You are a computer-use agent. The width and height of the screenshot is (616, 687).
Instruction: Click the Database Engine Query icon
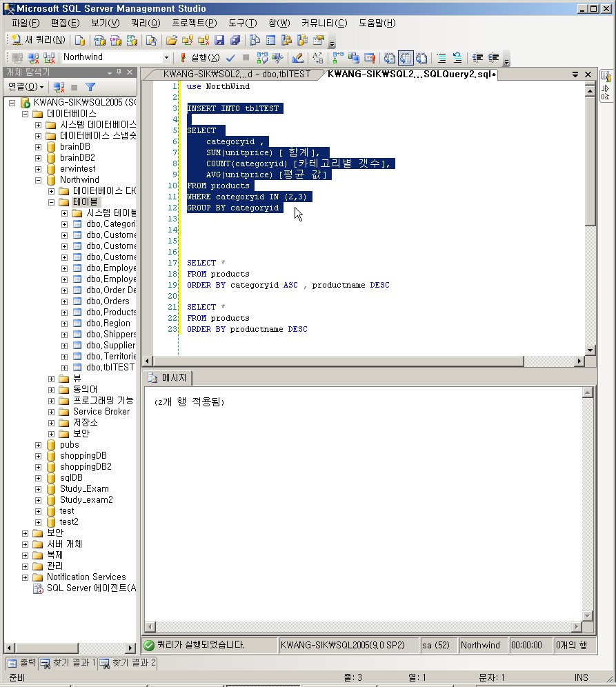[80, 40]
